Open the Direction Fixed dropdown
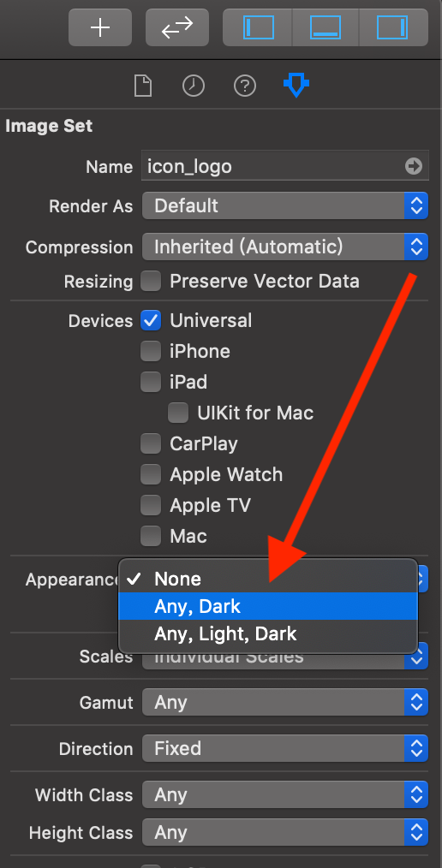442x868 pixels. click(284, 748)
